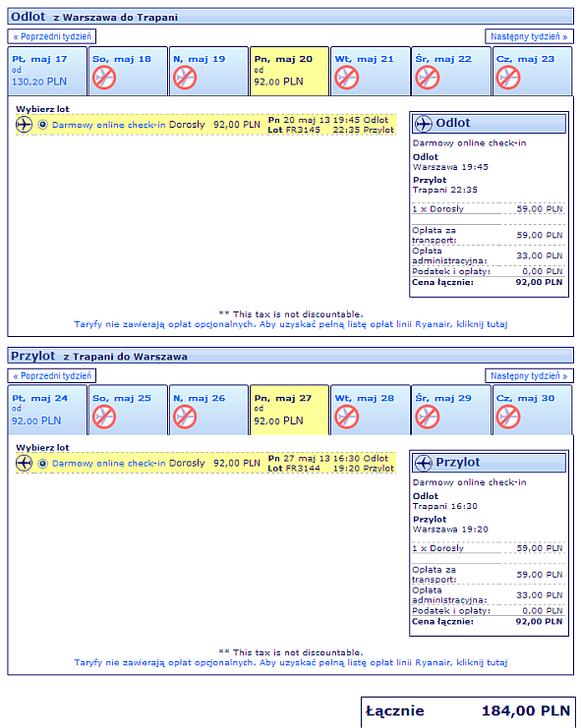
Task: Go to Następny tydzień for Odlot
Action: (529, 36)
